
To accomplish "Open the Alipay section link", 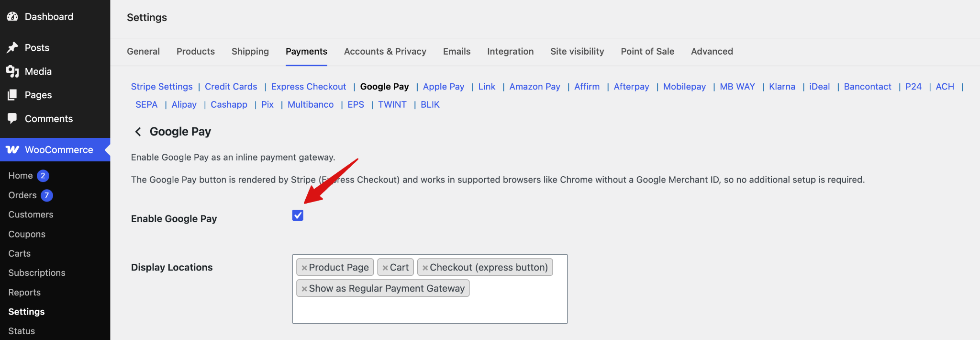I will pyautogui.click(x=184, y=104).
